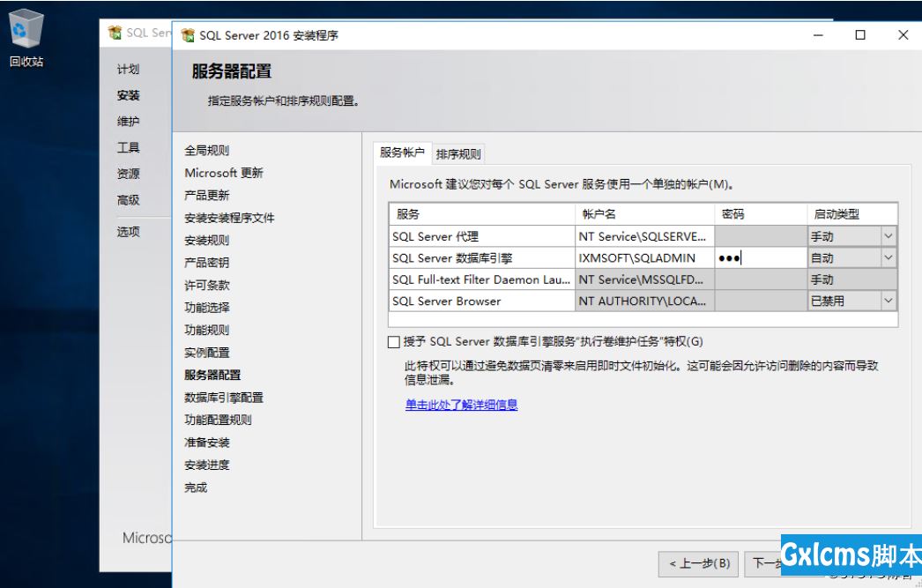Switch to the 排序规则 tab
Screen dimensions: 922x588
click(x=458, y=154)
